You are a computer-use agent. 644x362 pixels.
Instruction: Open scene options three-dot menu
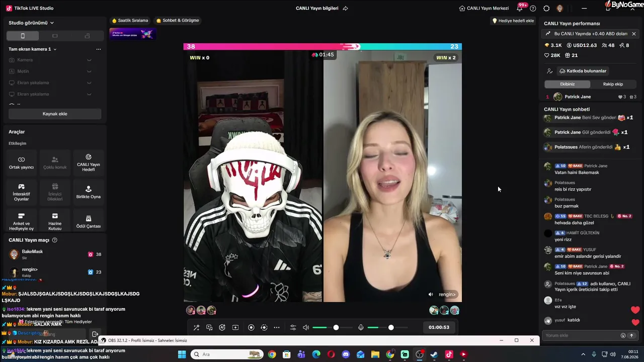coord(99,49)
